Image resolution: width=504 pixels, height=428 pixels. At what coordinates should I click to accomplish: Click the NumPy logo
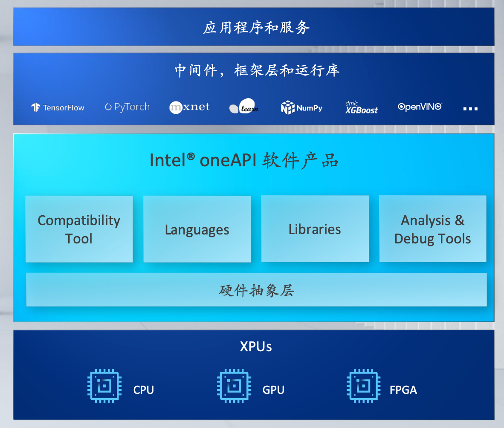coord(301,107)
